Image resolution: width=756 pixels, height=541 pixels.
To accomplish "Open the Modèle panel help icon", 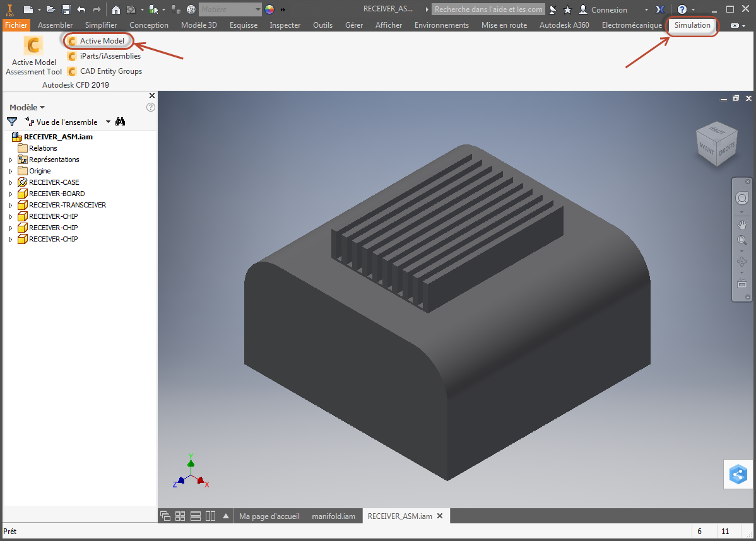I will (150, 107).
